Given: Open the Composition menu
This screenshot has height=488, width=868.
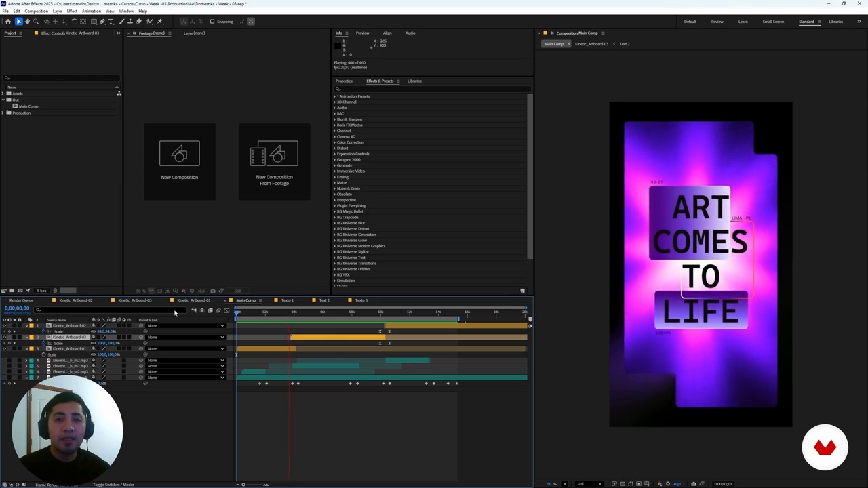Looking at the screenshot, I should click(36, 11).
